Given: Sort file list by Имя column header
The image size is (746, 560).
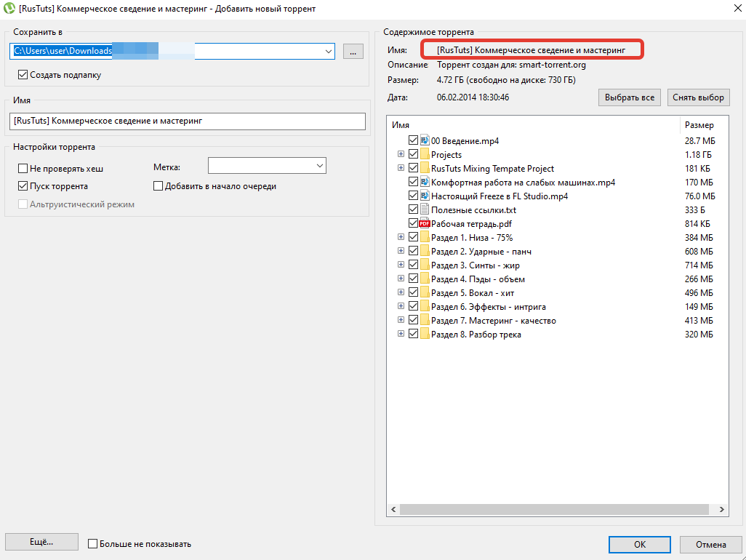Looking at the screenshot, I should pos(534,124).
